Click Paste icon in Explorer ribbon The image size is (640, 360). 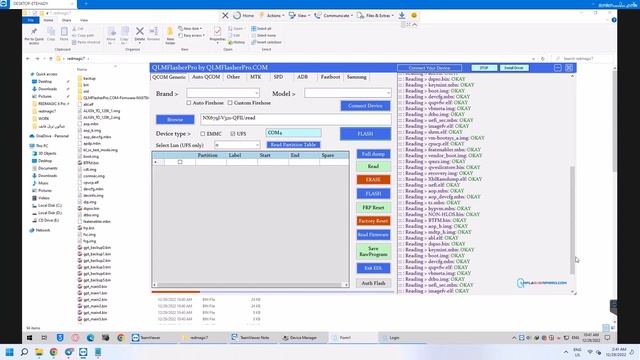[64, 34]
